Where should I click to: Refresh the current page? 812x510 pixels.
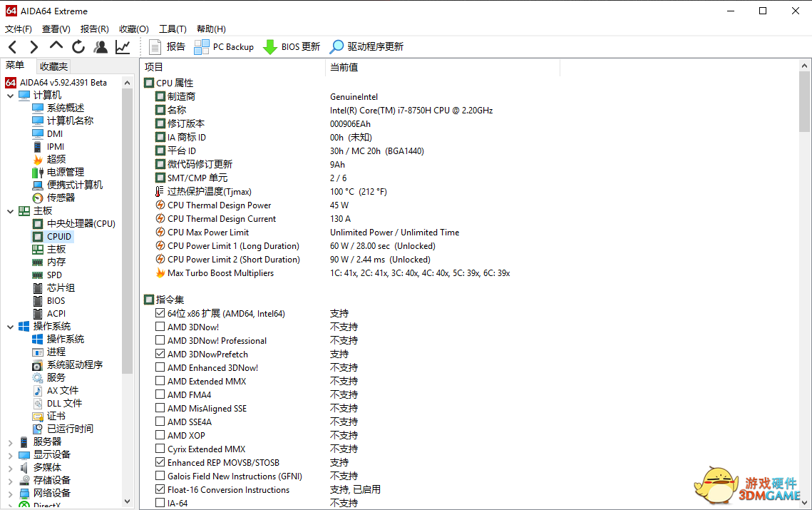click(x=78, y=47)
